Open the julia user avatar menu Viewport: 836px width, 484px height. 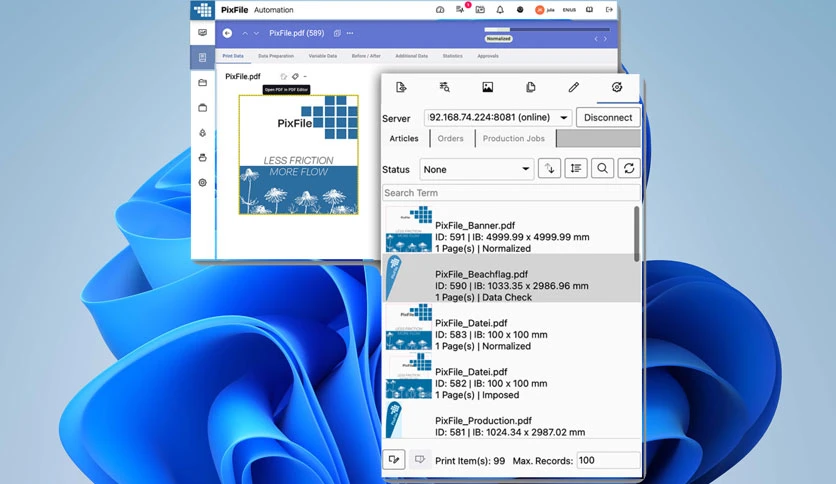click(x=545, y=10)
